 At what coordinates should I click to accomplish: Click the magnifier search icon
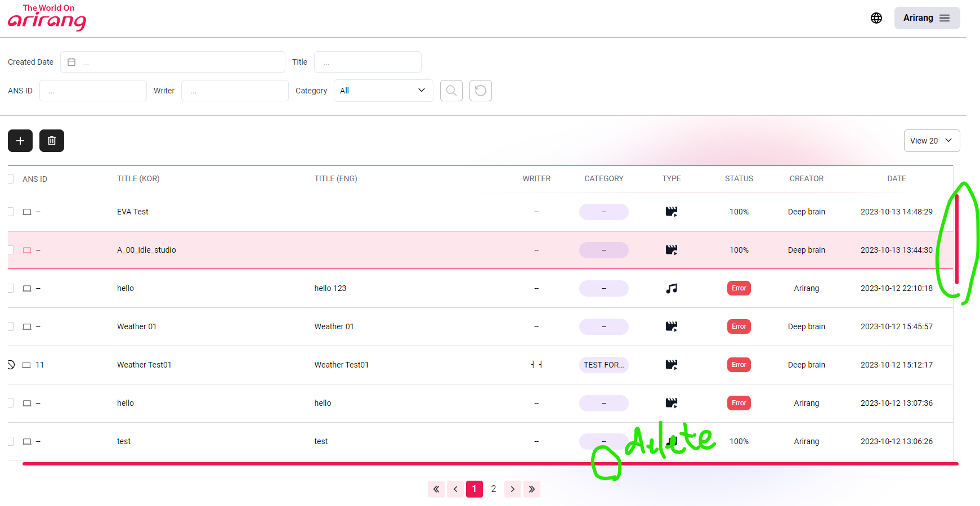[x=451, y=91]
